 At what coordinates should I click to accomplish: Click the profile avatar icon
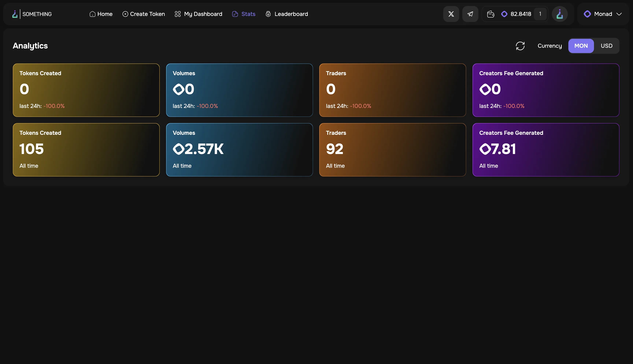(559, 14)
